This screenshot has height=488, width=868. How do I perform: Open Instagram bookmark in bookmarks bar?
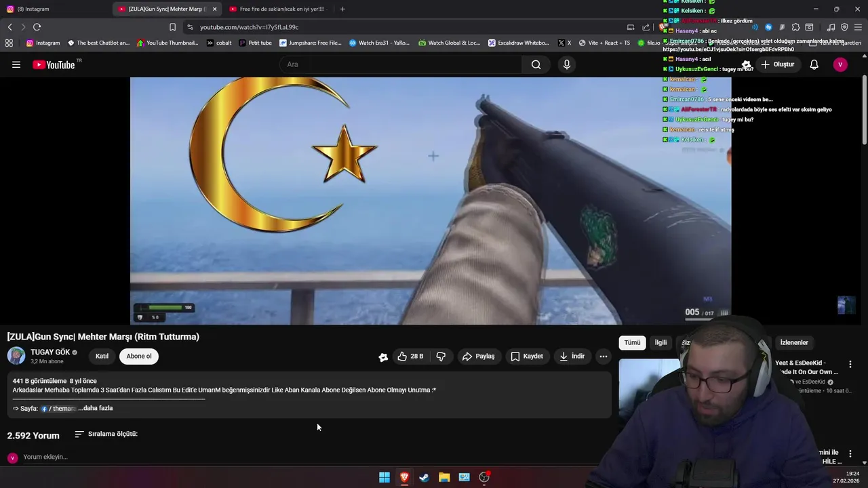(43, 43)
